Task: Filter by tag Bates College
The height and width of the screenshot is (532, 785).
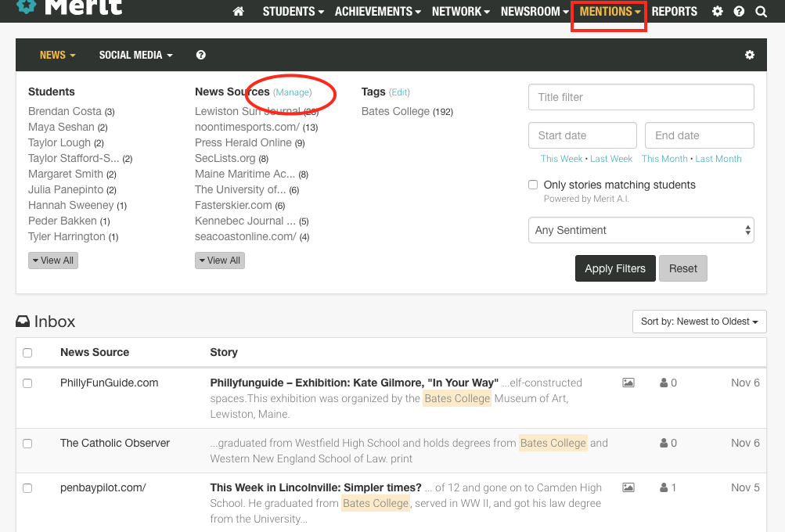Action: point(395,111)
